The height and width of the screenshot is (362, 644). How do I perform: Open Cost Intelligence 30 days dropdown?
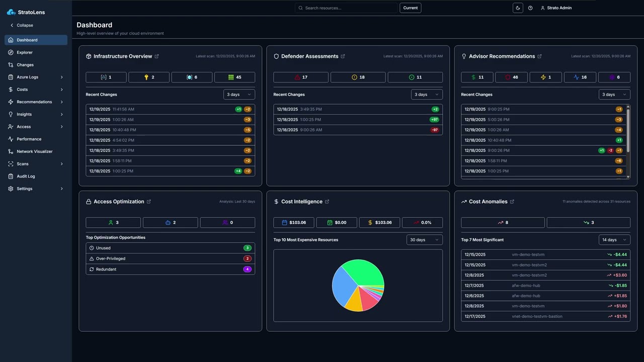424,240
